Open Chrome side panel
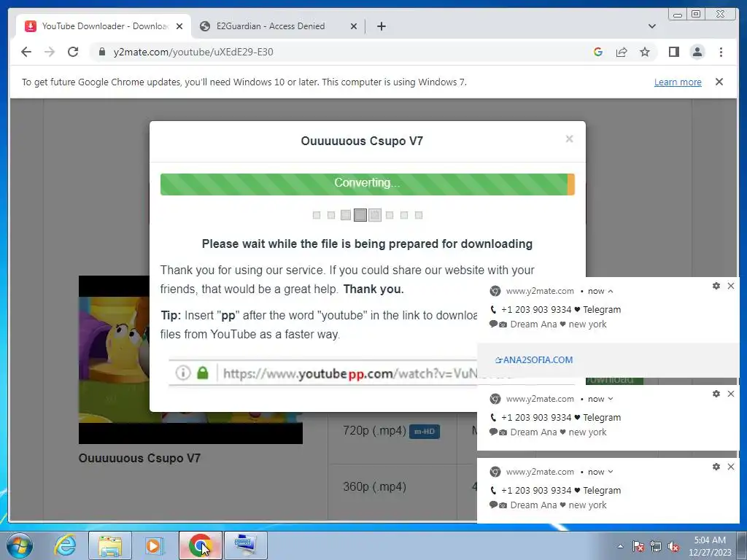 (673, 52)
